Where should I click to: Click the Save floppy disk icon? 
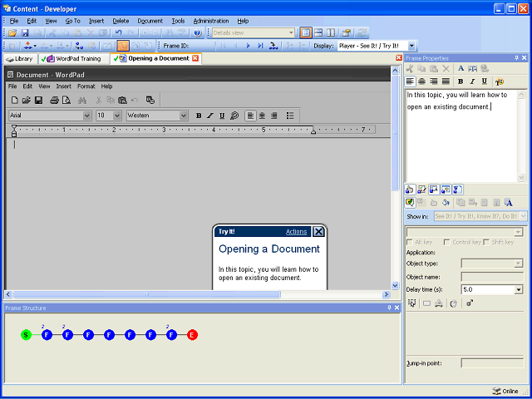pyautogui.click(x=25, y=33)
